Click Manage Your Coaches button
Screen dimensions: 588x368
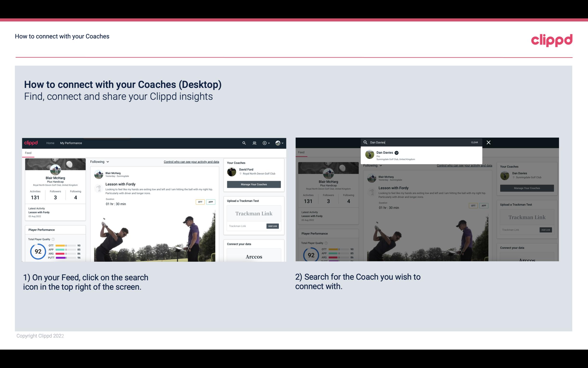pos(254,184)
